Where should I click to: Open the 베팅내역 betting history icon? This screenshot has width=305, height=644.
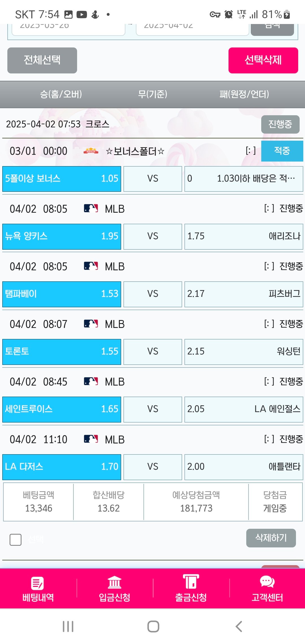[x=38, y=583]
